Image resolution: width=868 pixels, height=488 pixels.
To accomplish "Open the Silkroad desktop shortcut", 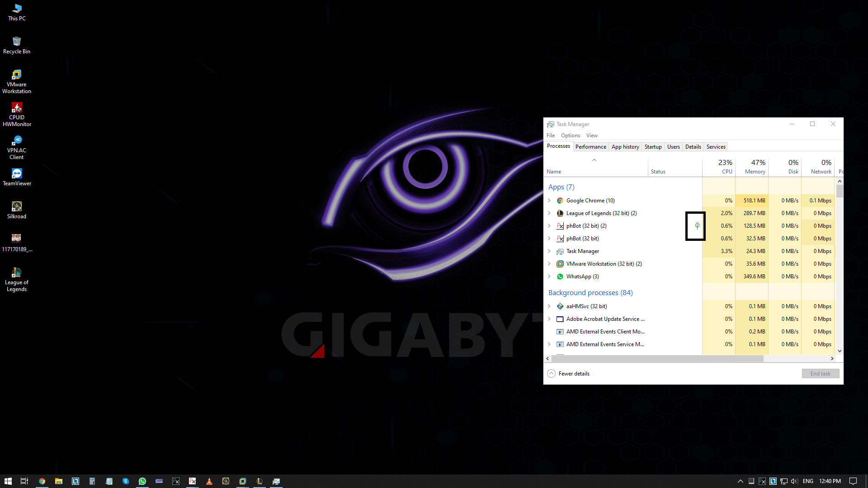I will click(17, 210).
